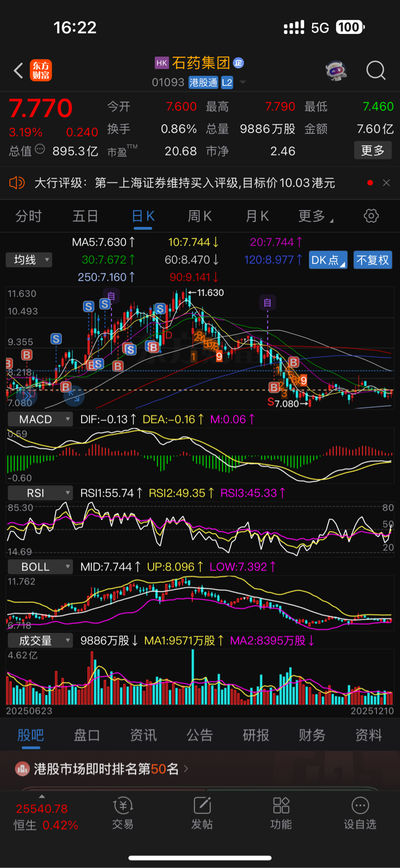Viewport: 400px width, 868px height.
Task: Close the rating announcement banner
Action: 386,183
